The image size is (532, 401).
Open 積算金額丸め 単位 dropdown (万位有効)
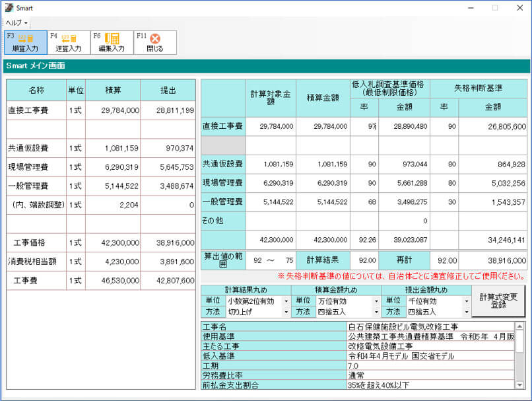pos(376,301)
